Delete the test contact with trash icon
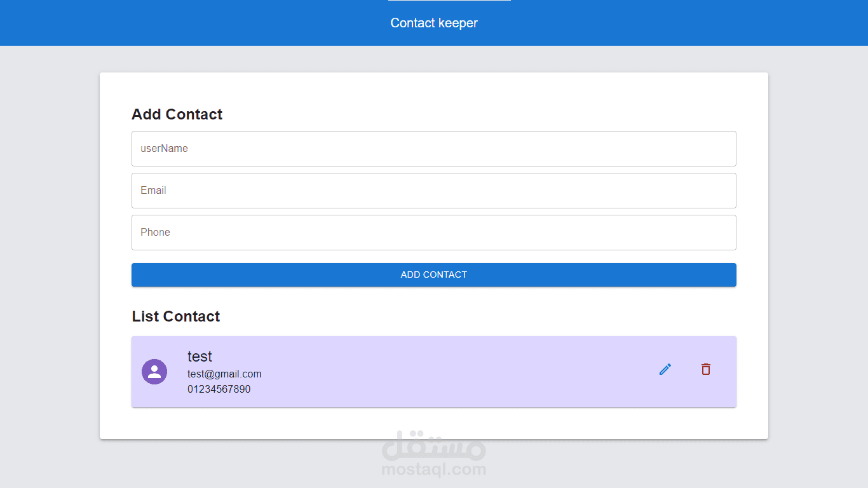The height and width of the screenshot is (488, 868). pyautogui.click(x=705, y=369)
